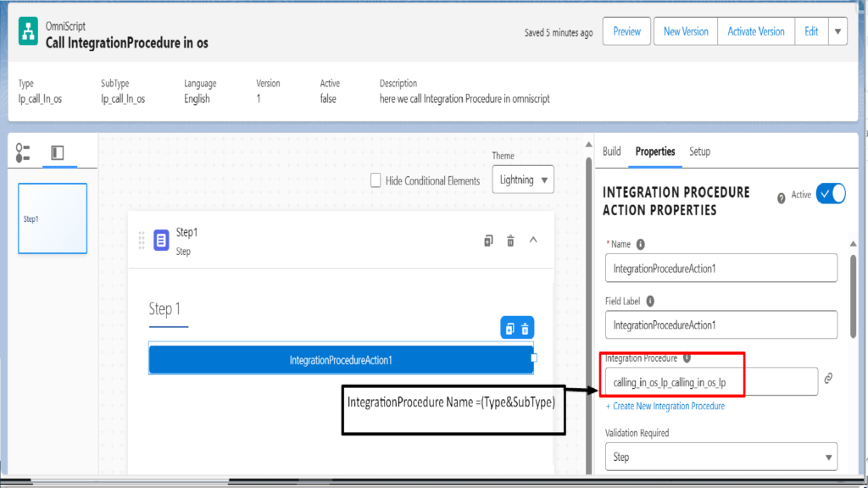Open help icon beside Active toggle
Image resolution: width=868 pixels, height=488 pixels.
tap(781, 198)
